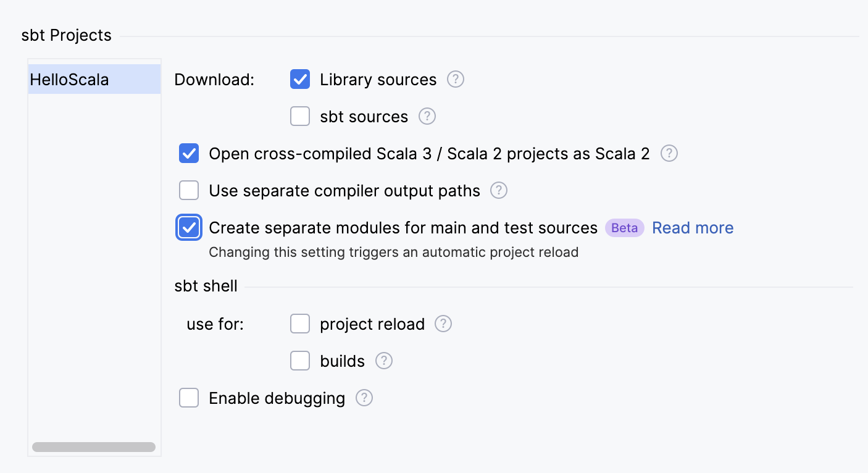
Task: Select HelloScala in sbt projects list
Action: pos(69,80)
